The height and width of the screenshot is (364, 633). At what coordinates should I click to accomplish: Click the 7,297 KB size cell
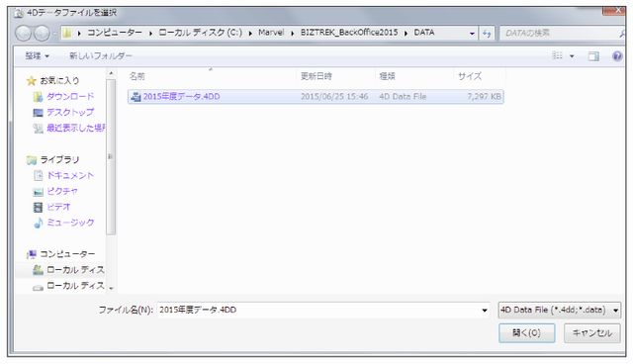point(484,97)
